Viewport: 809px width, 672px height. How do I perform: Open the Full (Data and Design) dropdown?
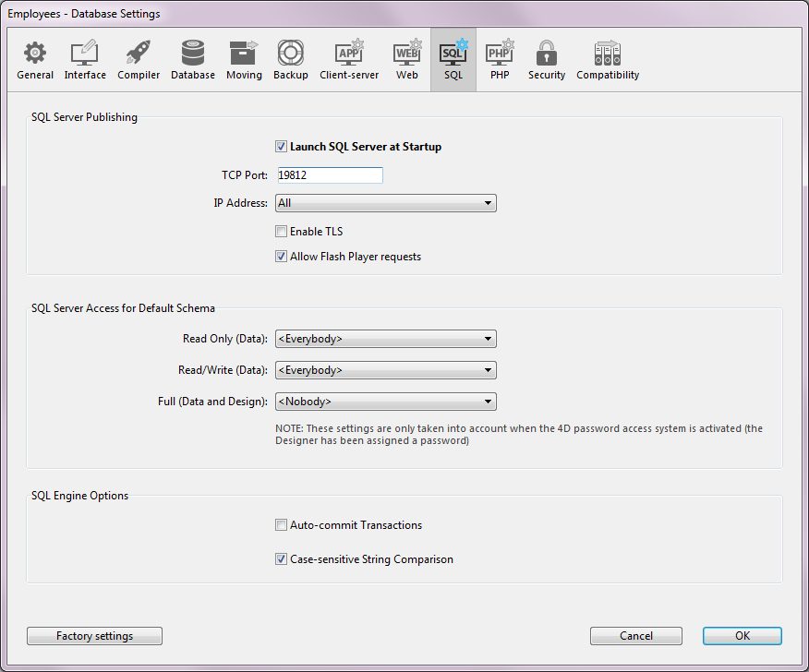pyautogui.click(x=386, y=402)
